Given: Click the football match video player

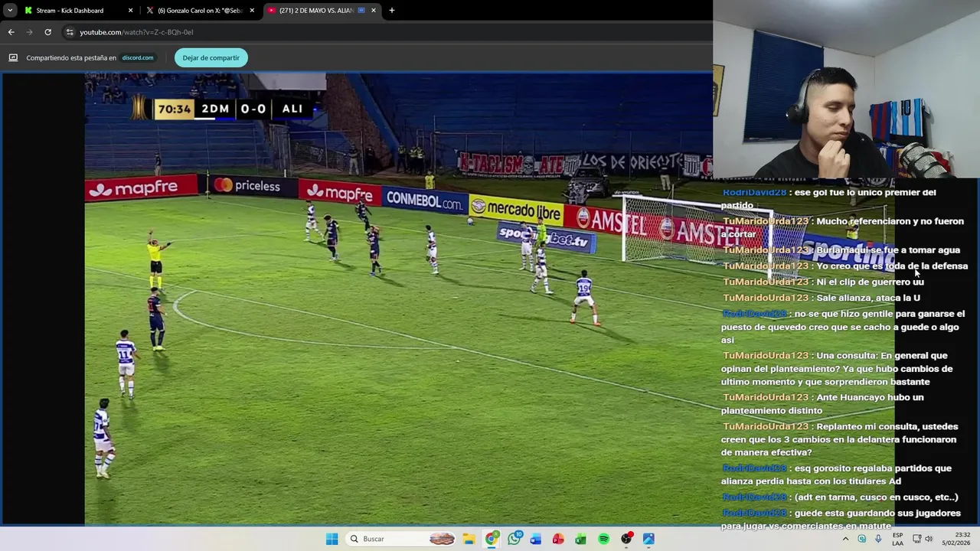Looking at the screenshot, I should [x=398, y=298].
